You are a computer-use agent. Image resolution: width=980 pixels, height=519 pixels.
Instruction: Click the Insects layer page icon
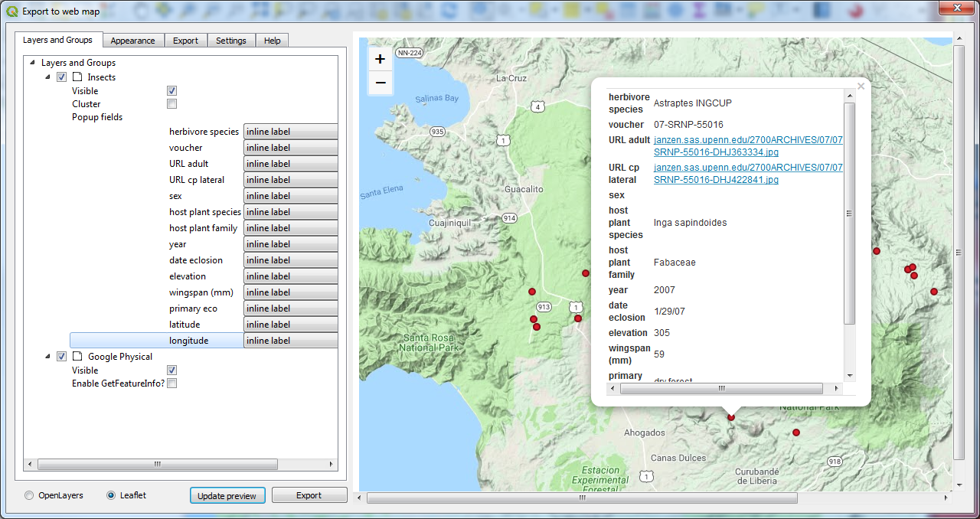(x=77, y=77)
